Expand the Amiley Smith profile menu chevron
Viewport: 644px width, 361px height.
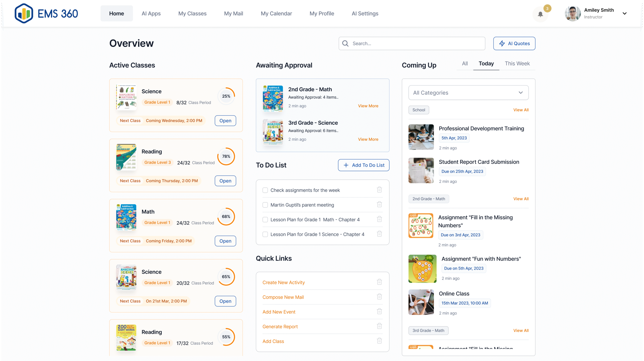point(625,14)
